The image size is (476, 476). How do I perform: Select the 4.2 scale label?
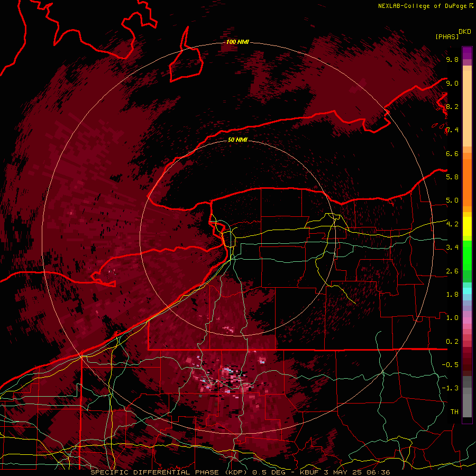click(452, 224)
